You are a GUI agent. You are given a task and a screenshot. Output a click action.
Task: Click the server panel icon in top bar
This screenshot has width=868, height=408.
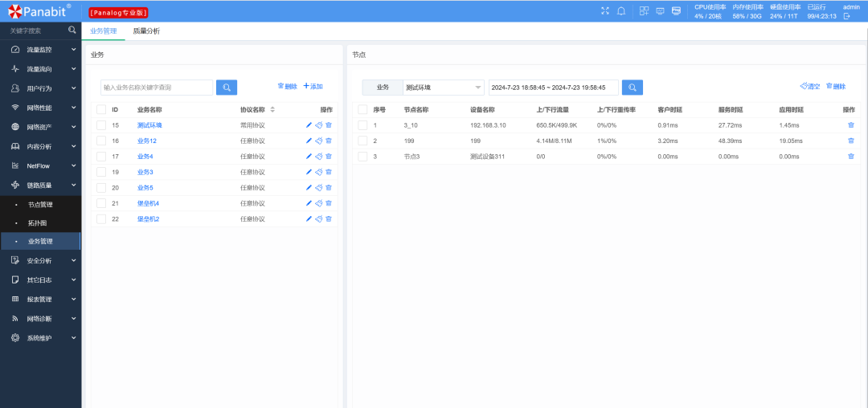tap(676, 11)
